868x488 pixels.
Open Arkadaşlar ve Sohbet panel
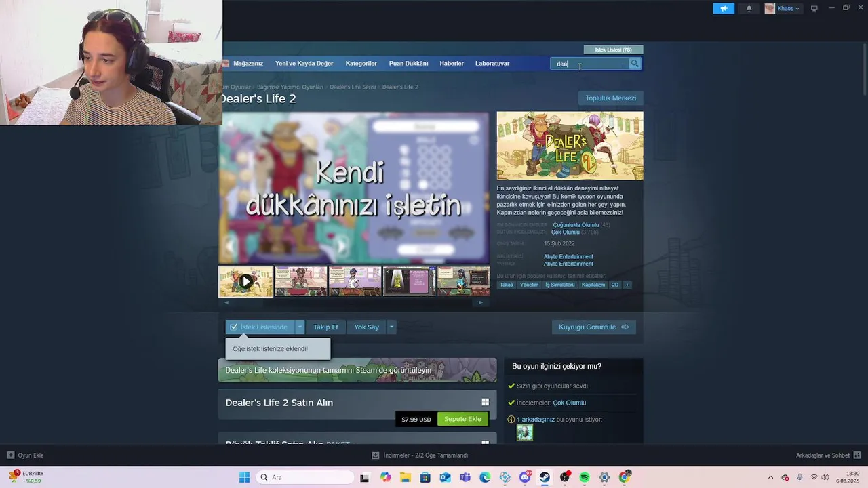(828, 455)
